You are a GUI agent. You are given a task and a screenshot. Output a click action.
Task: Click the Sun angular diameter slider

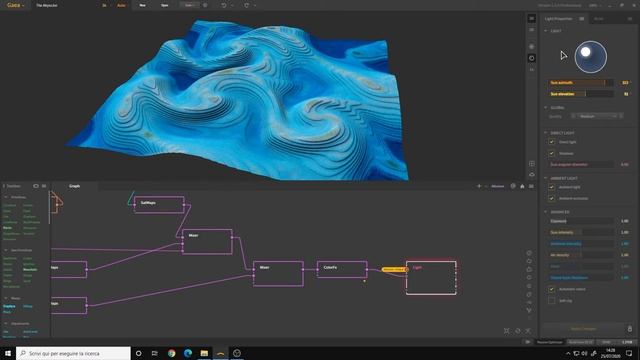click(x=580, y=165)
